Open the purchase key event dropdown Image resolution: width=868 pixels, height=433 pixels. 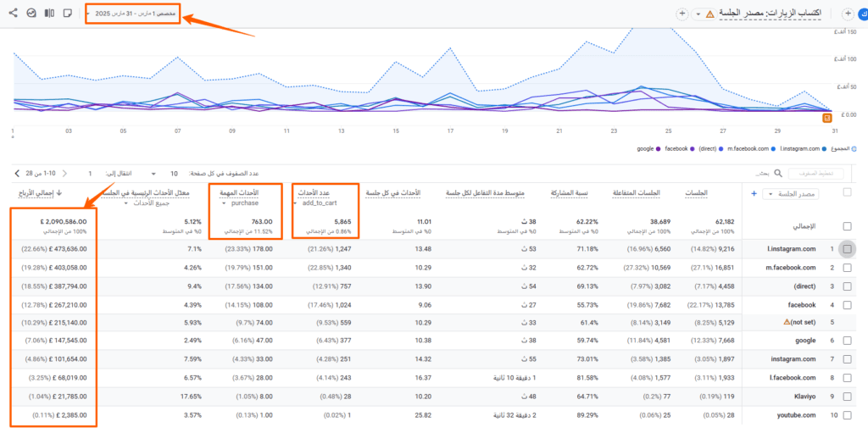[240, 203]
